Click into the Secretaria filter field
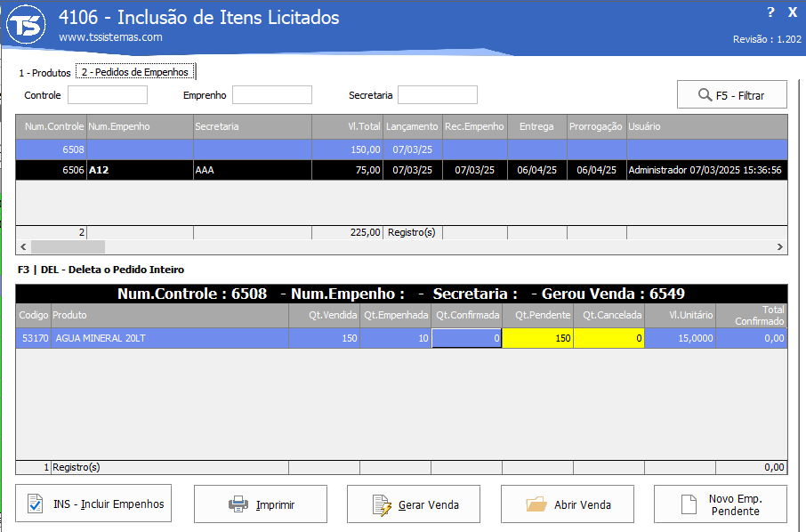Viewport: 806px width, 532px height. pos(438,95)
